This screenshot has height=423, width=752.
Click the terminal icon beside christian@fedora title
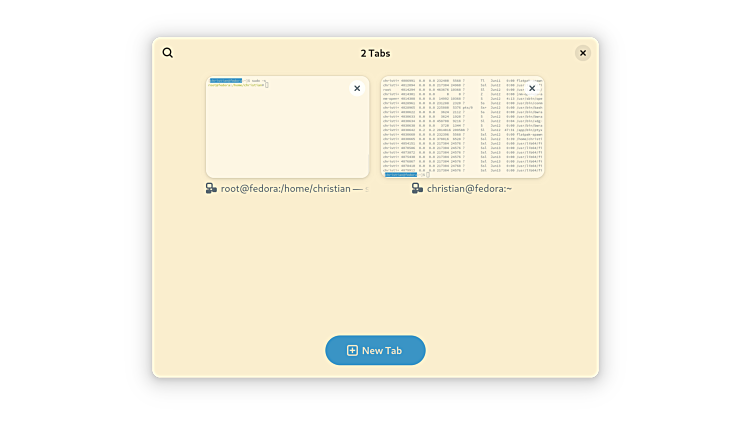tap(418, 188)
